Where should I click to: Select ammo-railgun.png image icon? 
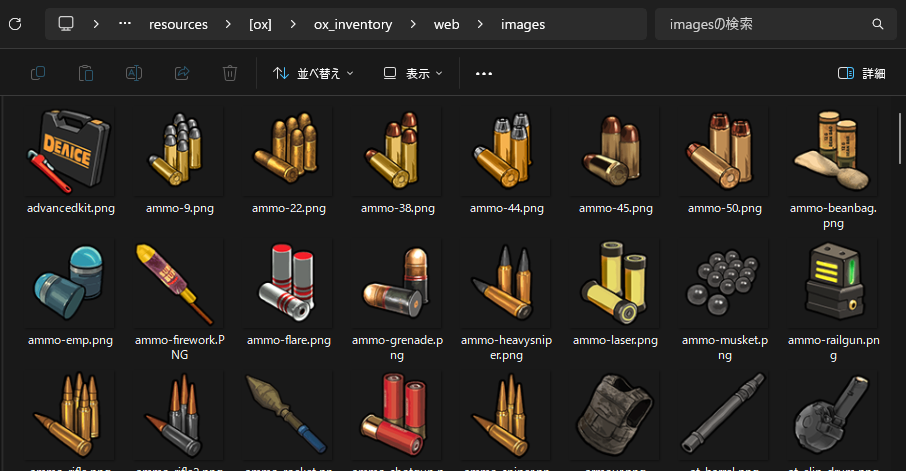coord(833,282)
